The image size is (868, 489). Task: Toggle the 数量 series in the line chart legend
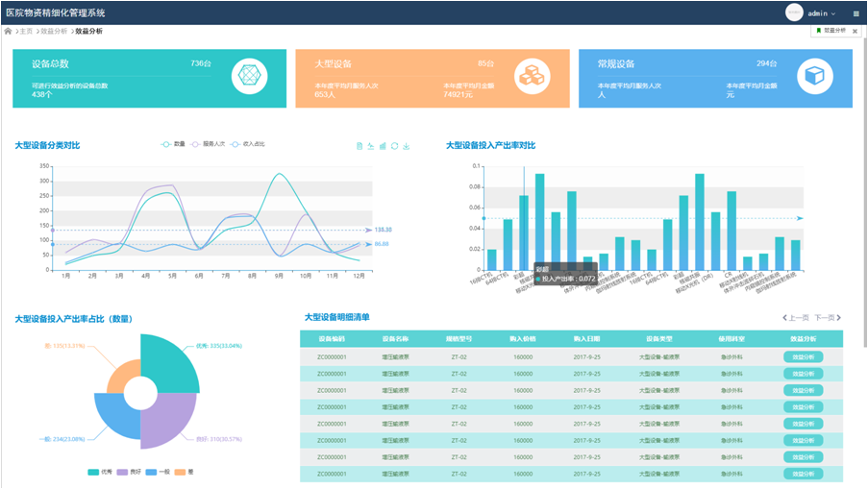[172, 144]
